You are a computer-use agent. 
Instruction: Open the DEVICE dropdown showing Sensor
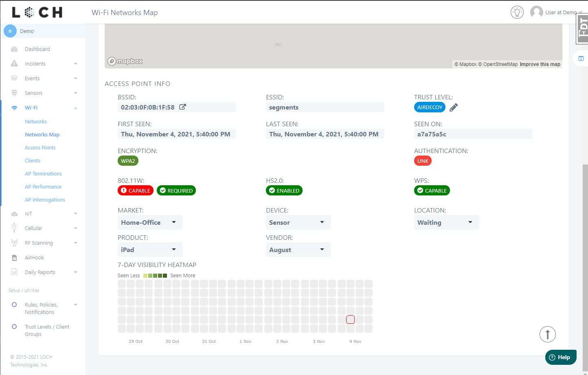pyautogui.click(x=298, y=222)
